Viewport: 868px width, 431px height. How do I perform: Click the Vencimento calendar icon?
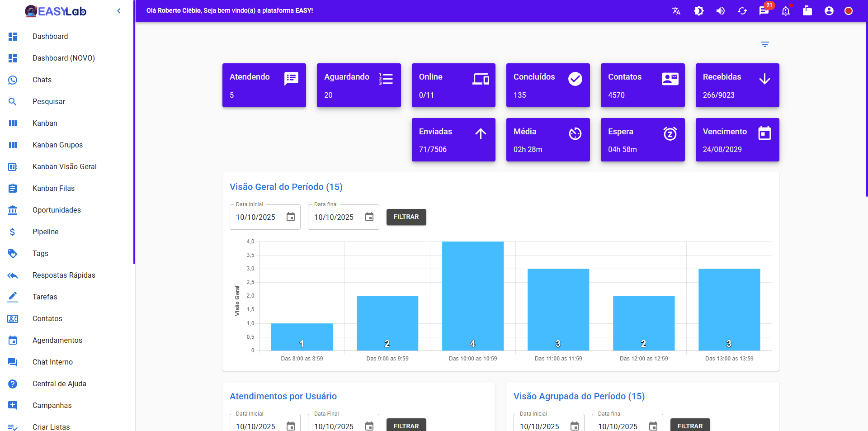coord(764,133)
